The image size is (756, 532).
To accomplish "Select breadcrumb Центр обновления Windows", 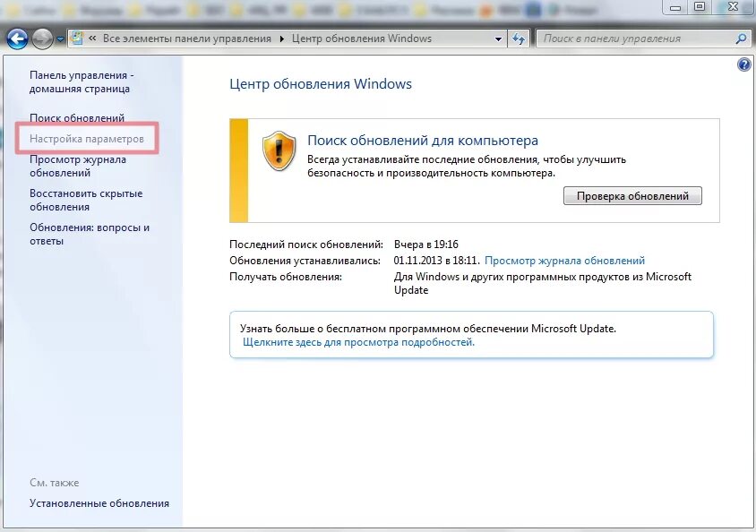I will pyautogui.click(x=362, y=39).
